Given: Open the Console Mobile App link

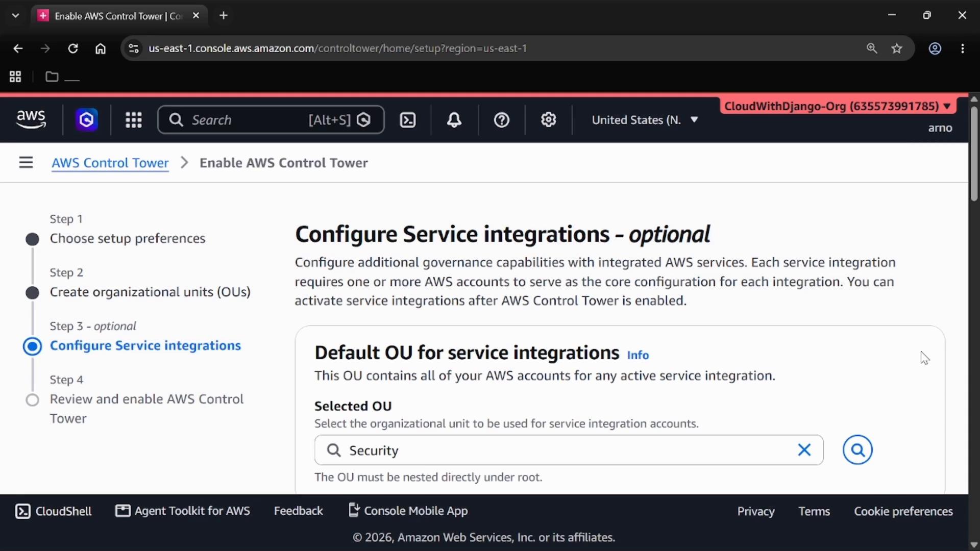Looking at the screenshot, I should [x=408, y=511].
